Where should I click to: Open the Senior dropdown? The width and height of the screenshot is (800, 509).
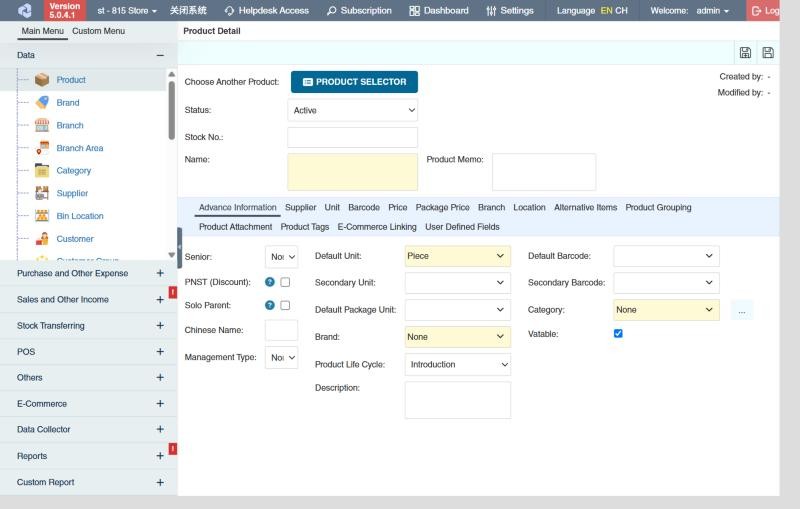[282, 257]
